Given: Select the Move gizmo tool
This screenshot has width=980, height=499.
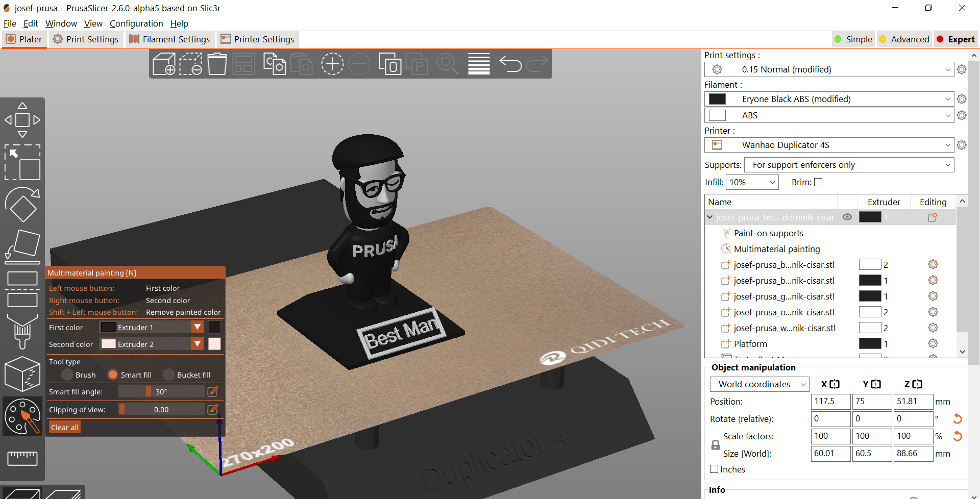Looking at the screenshot, I should pyautogui.click(x=22, y=120).
